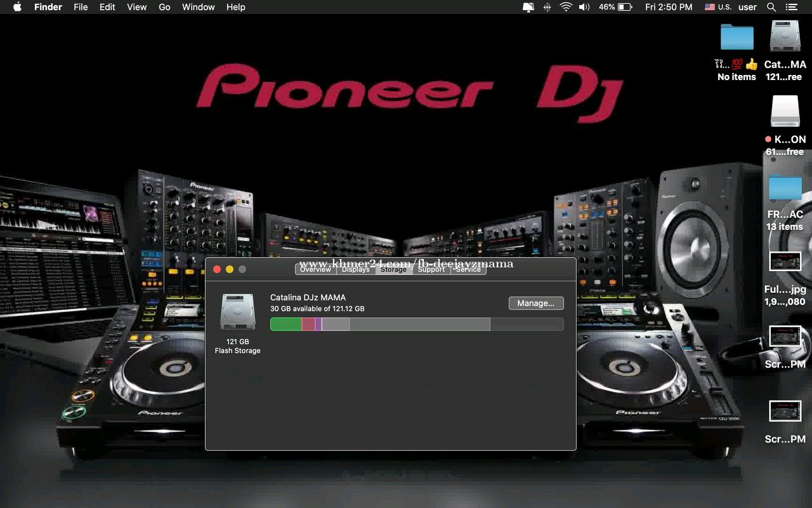
Task: Open Spotlight search magnifier
Action: point(771,7)
